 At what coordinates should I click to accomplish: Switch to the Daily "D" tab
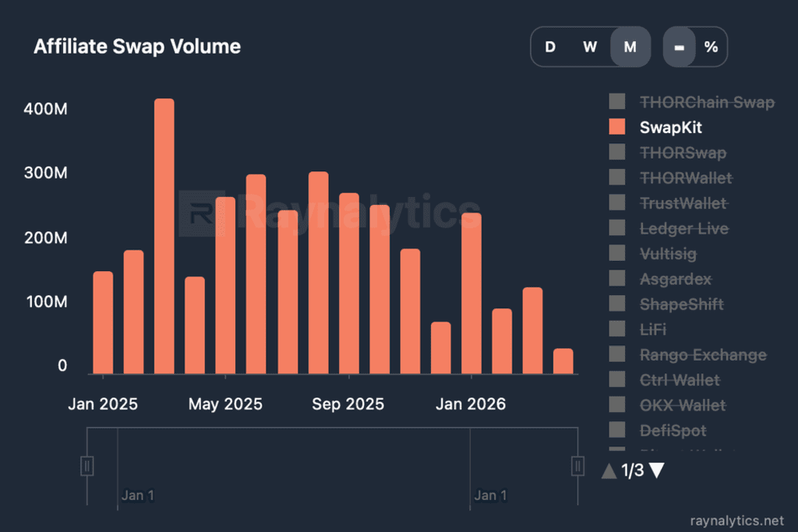tap(550, 47)
